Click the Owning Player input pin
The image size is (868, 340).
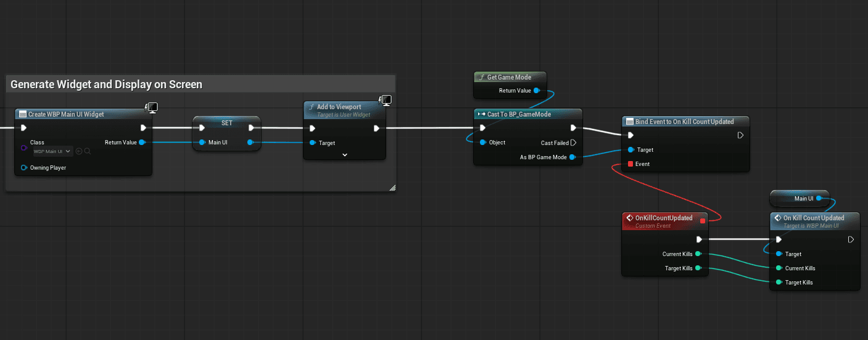(x=23, y=168)
